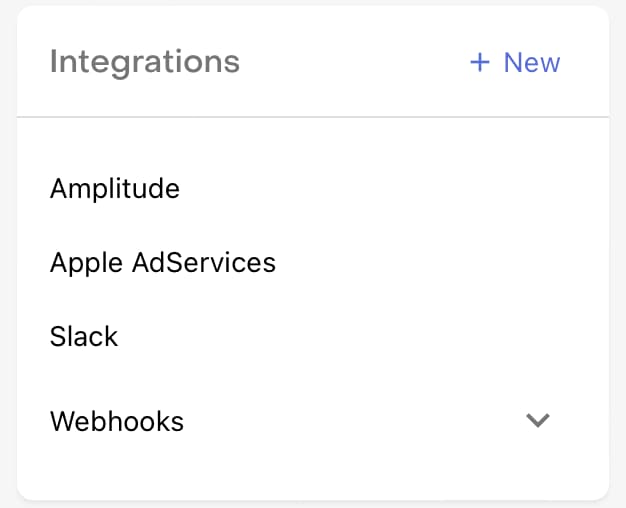Open the Webhooks section
The height and width of the screenshot is (508, 626).
117,421
